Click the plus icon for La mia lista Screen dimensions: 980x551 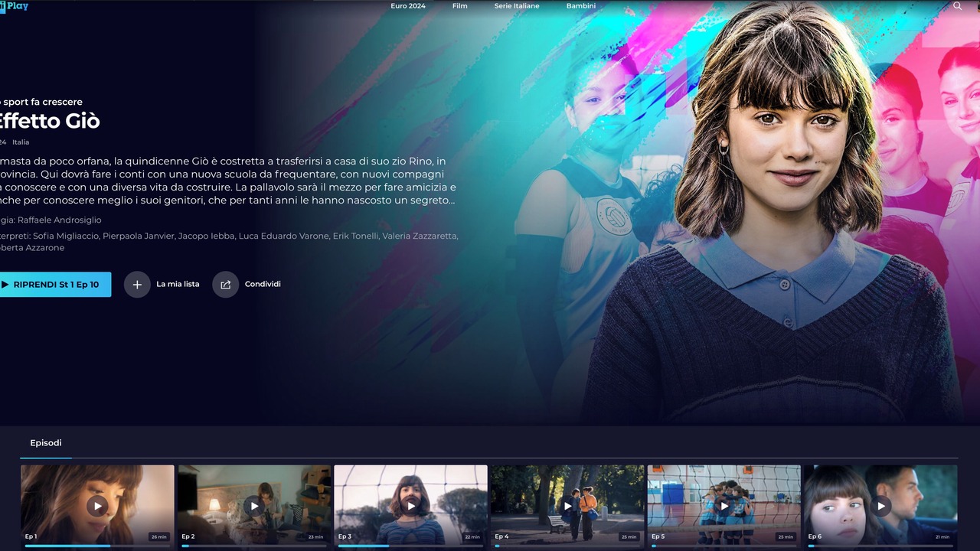tap(137, 285)
